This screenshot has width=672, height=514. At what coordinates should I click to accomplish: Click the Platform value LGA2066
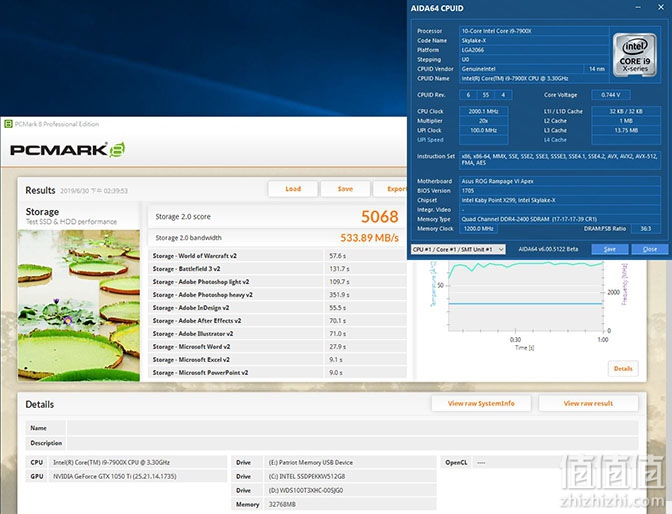[x=534, y=50]
